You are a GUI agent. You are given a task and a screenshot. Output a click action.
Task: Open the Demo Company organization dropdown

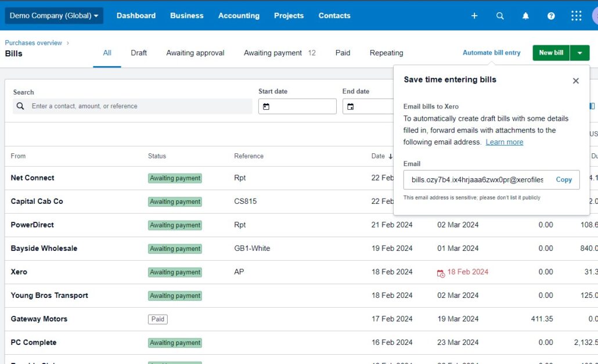[53, 16]
